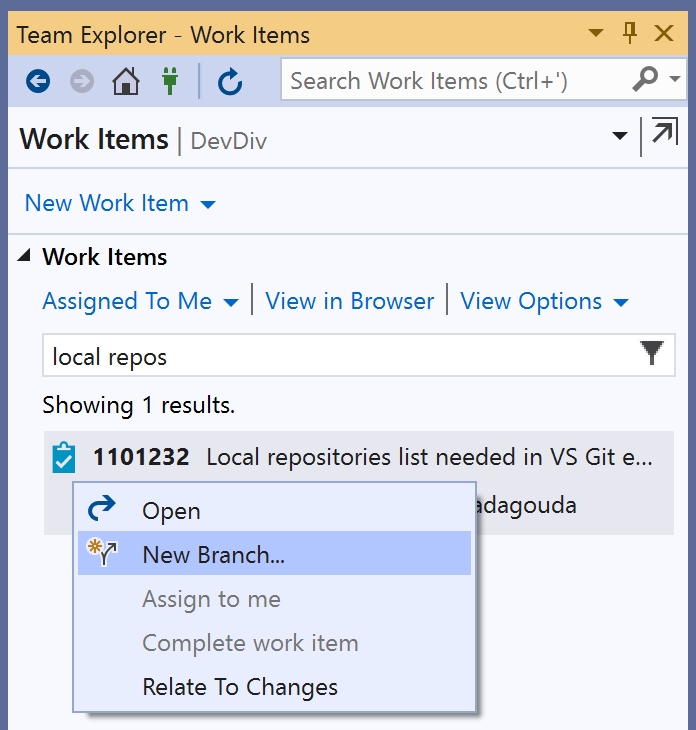Click the magnifier search icon
Screen dimensions: 696x730
(645, 79)
